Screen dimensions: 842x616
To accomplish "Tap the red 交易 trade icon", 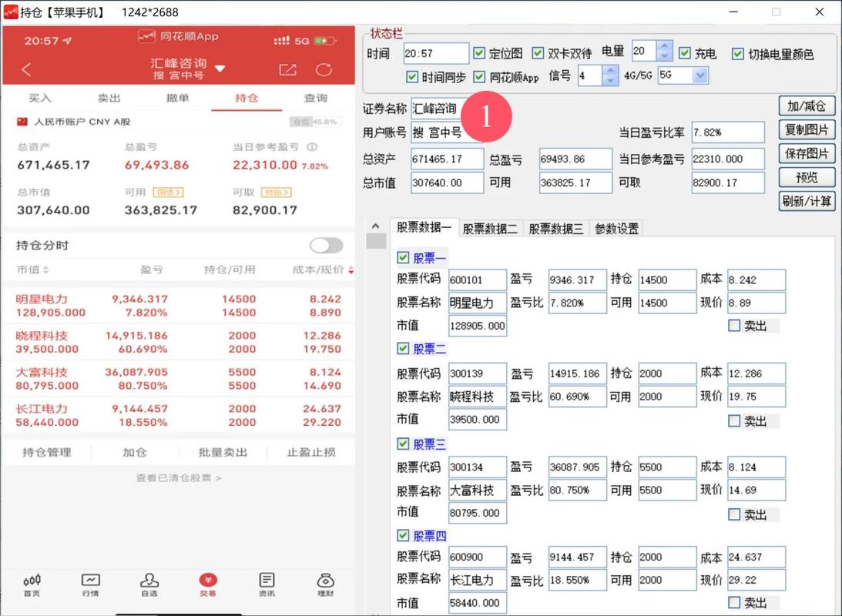I will click(x=207, y=586).
